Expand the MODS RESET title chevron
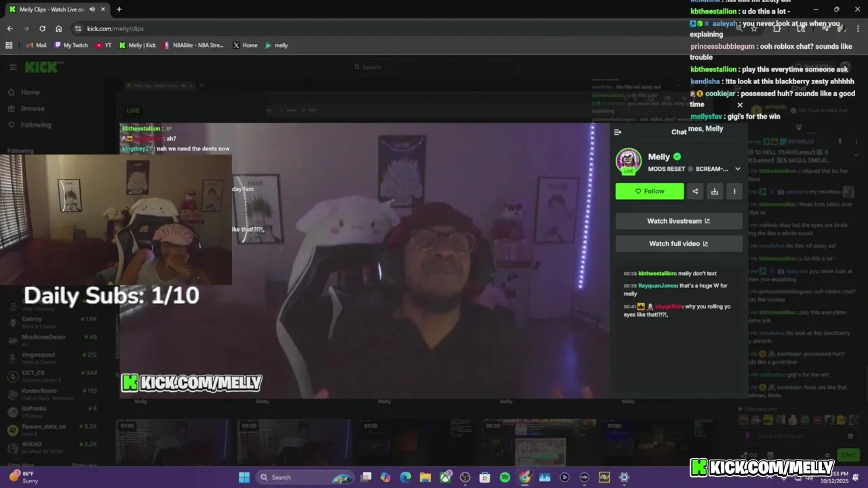Viewport: 868px width, 488px height. pyautogui.click(x=738, y=169)
